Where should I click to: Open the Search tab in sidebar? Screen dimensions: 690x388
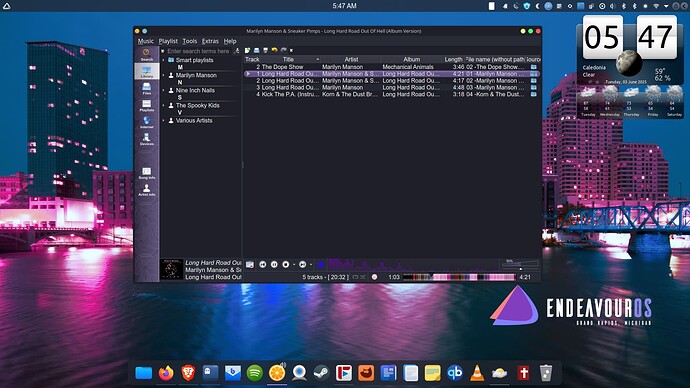click(147, 55)
